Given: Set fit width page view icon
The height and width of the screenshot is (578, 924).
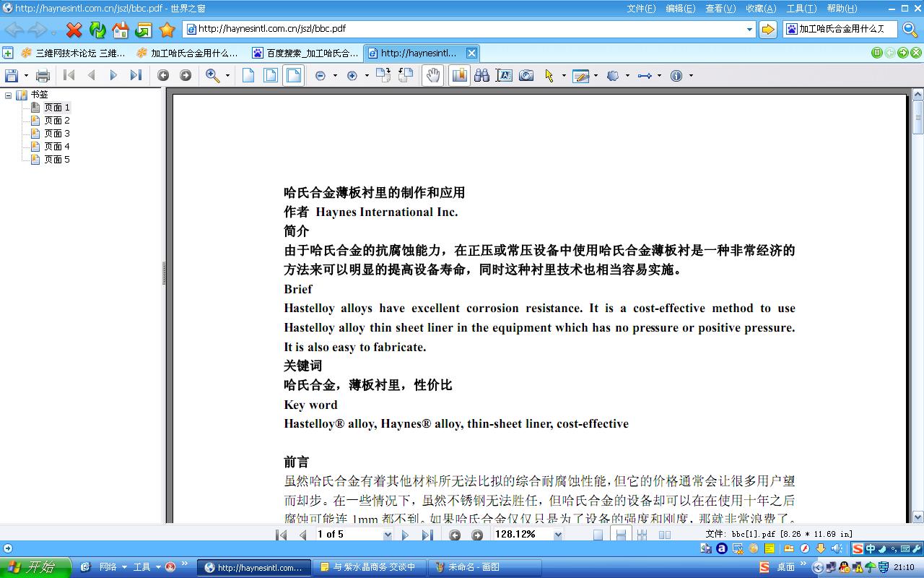Looking at the screenshot, I should [x=293, y=75].
